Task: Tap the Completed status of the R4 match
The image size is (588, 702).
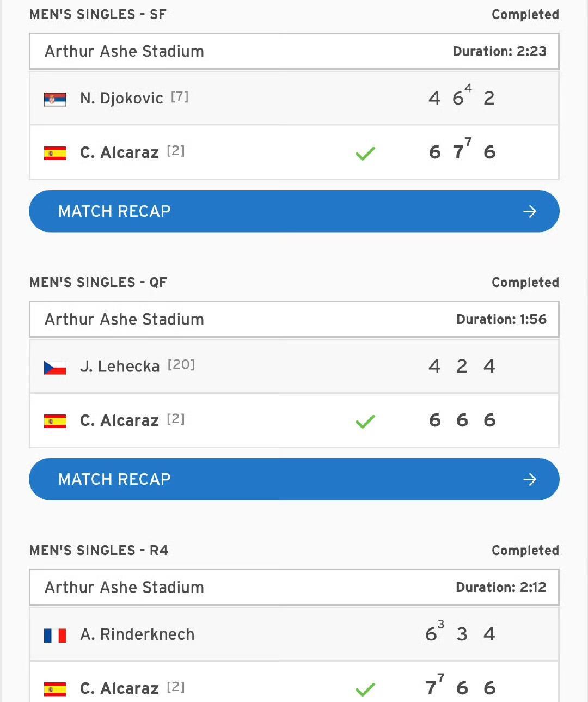Action: (x=525, y=551)
